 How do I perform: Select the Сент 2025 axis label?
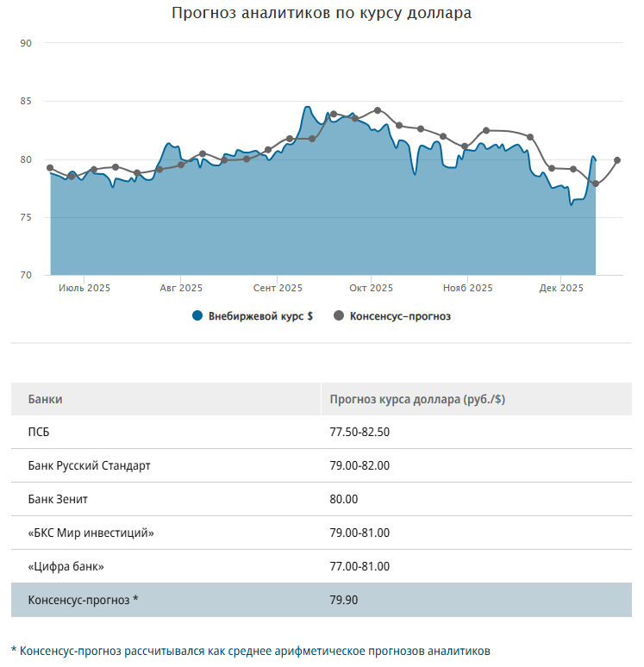point(278,288)
